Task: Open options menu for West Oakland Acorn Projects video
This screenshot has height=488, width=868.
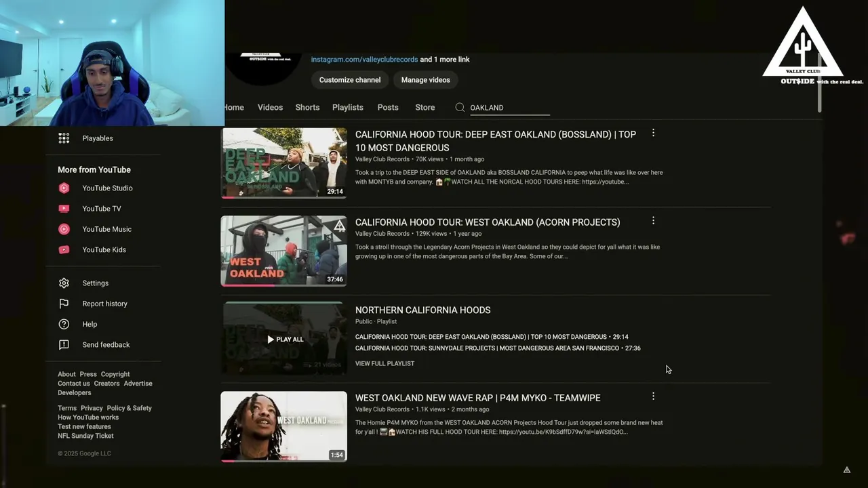Action: (653, 221)
